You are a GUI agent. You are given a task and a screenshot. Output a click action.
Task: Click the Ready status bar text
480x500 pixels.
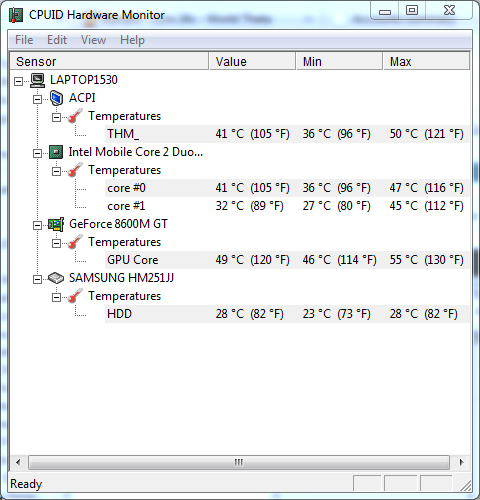click(26, 484)
